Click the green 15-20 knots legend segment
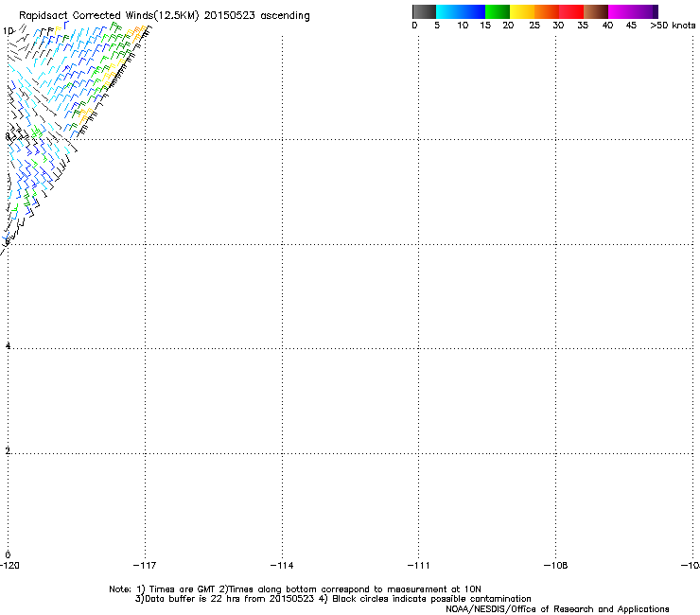 click(498, 11)
